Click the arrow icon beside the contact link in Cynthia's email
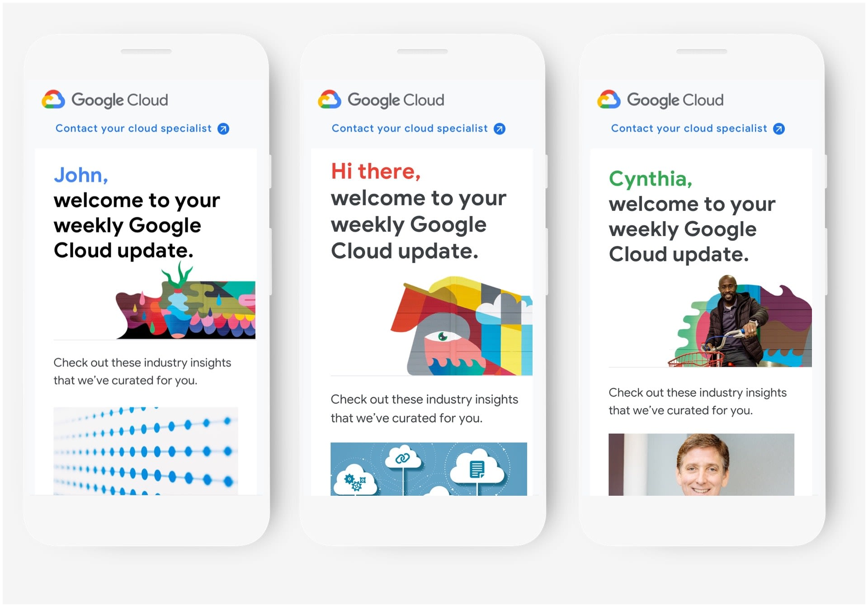 point(779,129)
